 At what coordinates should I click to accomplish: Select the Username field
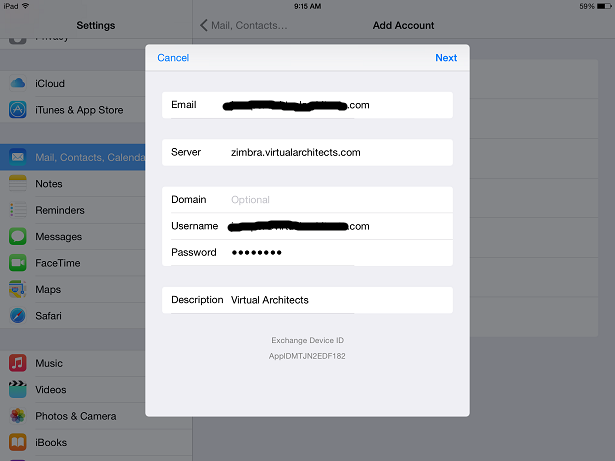pyautogui.click(x=308, y=226)
